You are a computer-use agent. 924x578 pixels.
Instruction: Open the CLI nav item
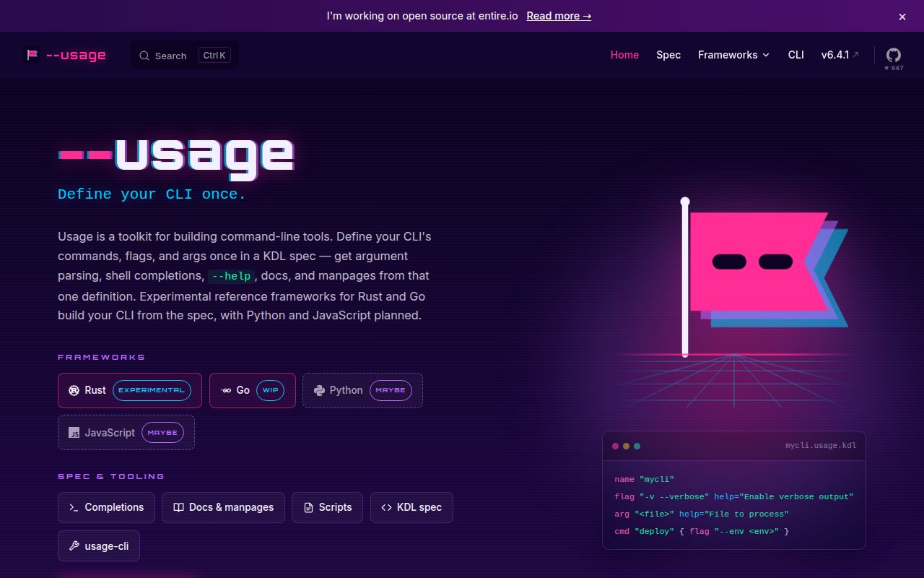point(796,55)
